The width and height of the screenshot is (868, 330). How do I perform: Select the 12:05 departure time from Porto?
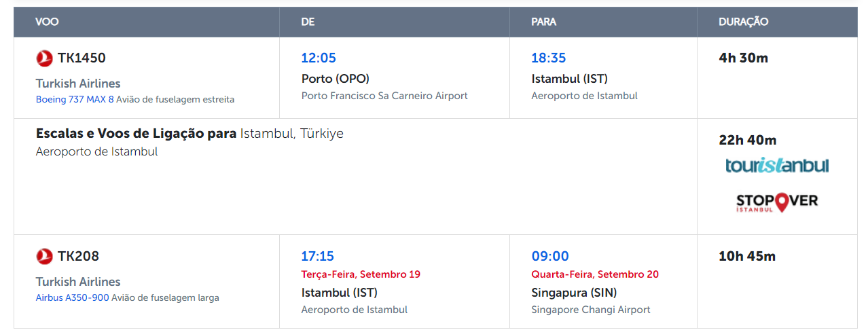pyautogui.click(x=319, y=58)
